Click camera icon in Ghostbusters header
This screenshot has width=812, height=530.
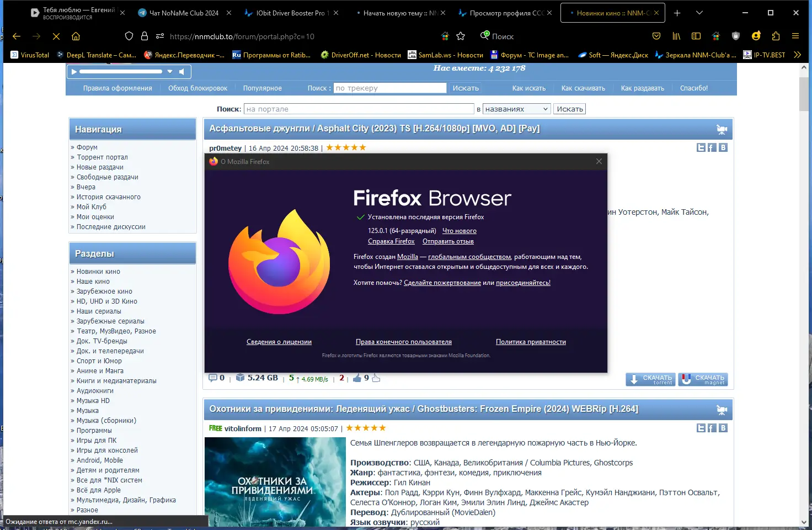[722, 410]
